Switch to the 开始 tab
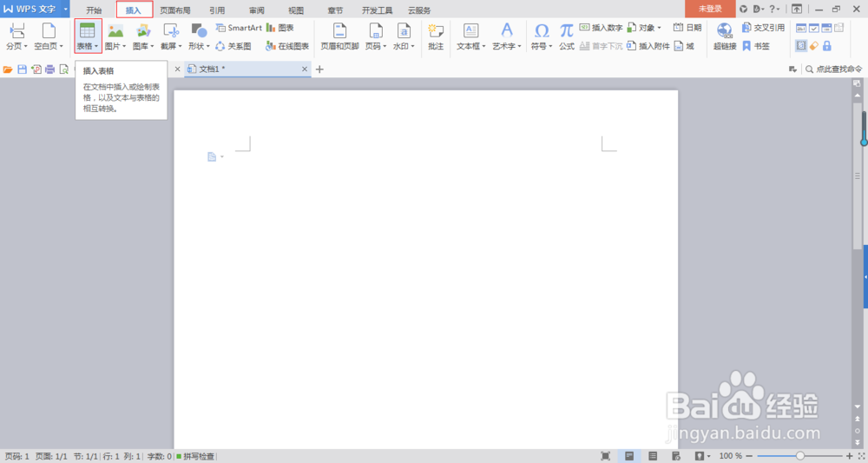This screenshot has height=463, width=868. point(94,10)
